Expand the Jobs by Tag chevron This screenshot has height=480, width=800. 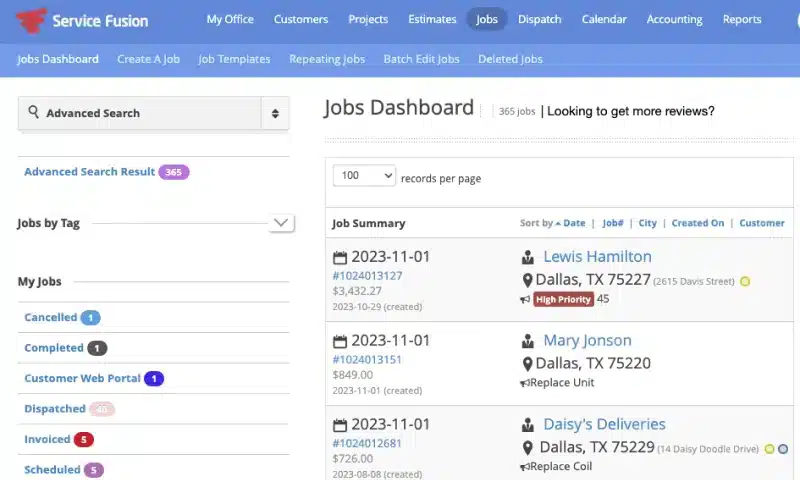281,223
